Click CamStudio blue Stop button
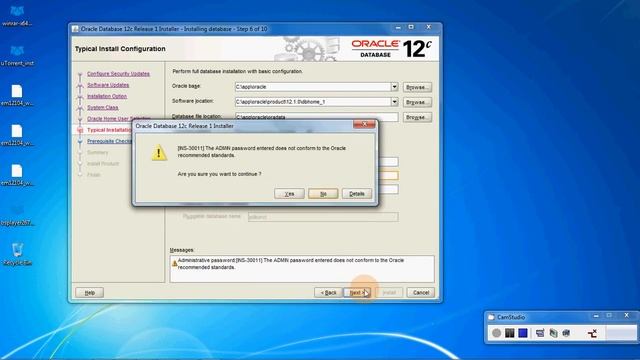Screen dimensions: 640x360 pyautogui.click(x=522, y=333)
